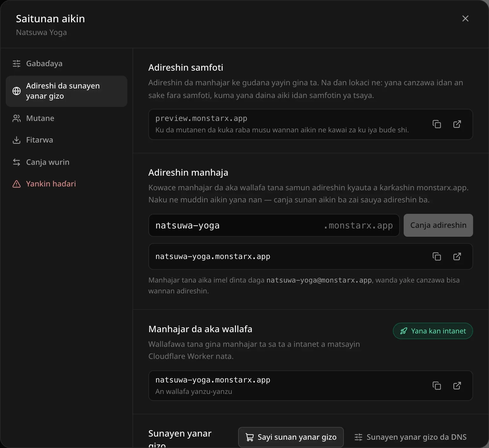
Task: Open Sunayen yanar gizo da DNS
Action: 410,437
